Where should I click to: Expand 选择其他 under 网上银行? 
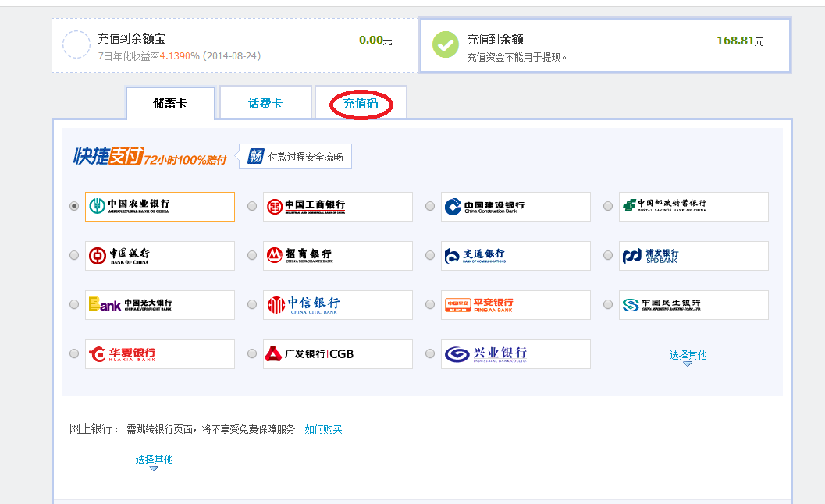point(154,461)
